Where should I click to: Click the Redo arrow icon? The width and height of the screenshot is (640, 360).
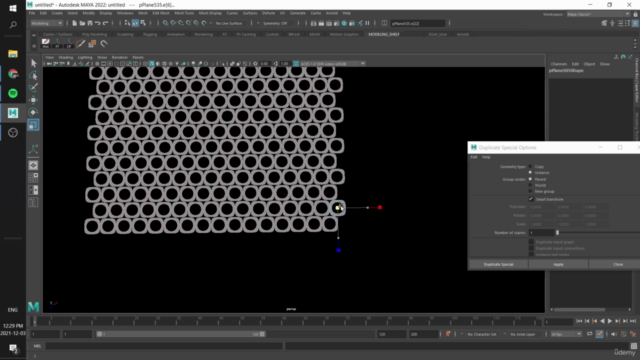click(105, 23)
